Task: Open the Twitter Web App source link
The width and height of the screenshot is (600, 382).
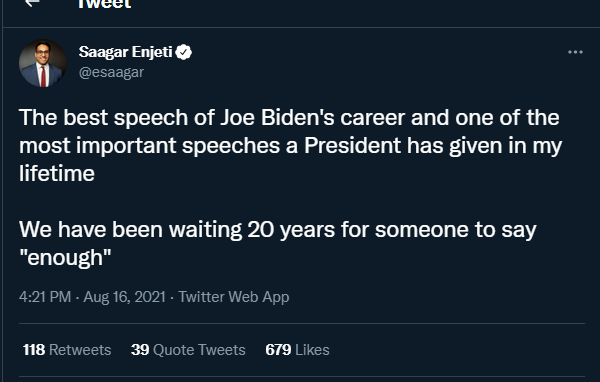Action: [234, 297]
